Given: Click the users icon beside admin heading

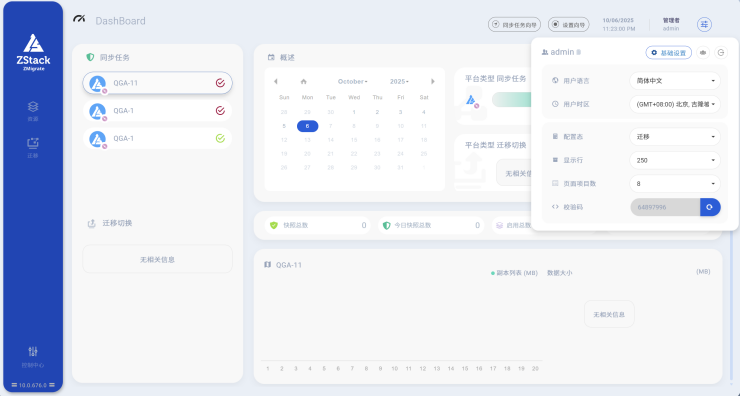Looking at the screenshot, I should tap(545, 52).
